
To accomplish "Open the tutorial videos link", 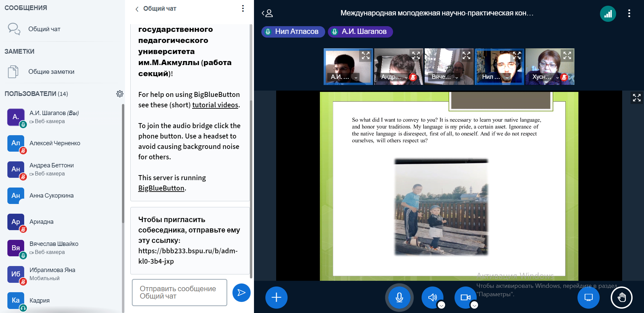I will click(215, 105).
